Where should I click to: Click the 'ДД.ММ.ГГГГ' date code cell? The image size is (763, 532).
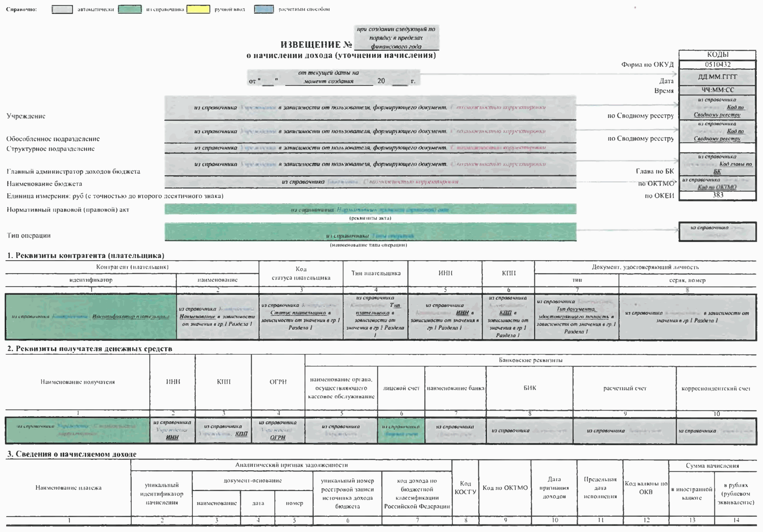click(x=717, y=77)
